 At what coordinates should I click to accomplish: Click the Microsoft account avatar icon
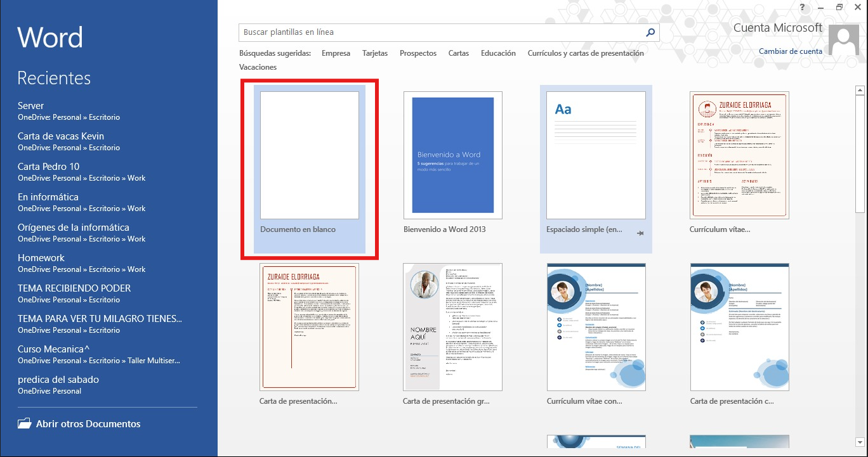coord(845,41)
